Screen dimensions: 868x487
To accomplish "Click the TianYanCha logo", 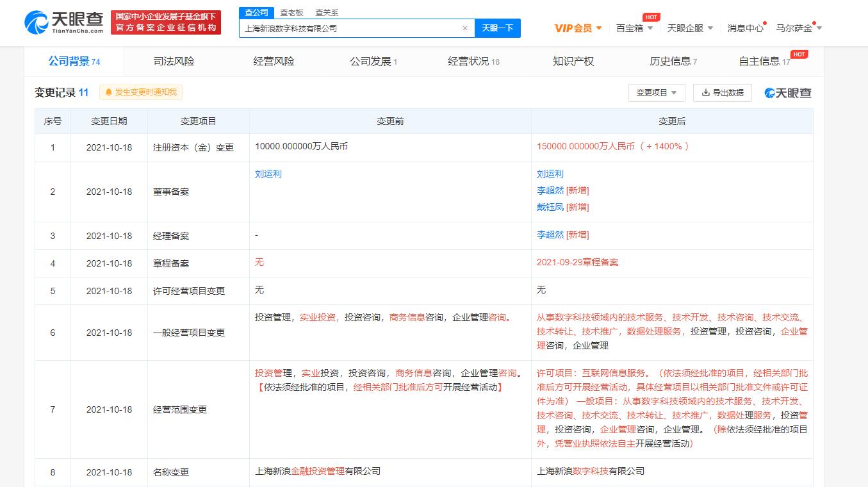I will click(64, 22).
